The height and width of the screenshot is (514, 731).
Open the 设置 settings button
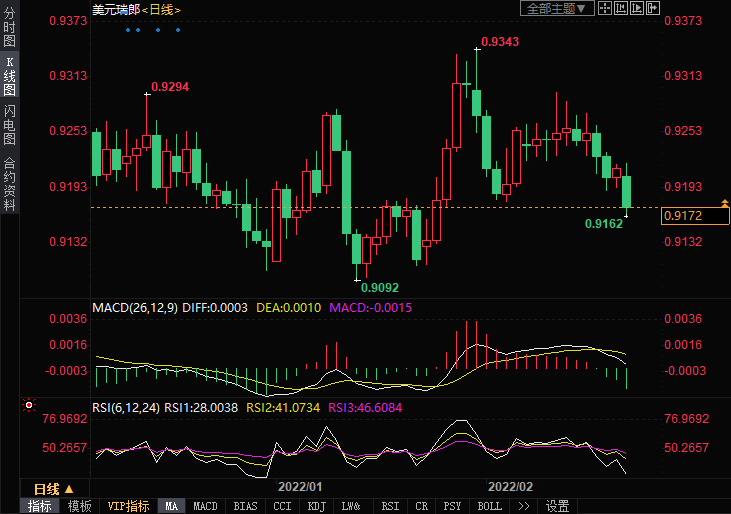(x=558, y=506)
